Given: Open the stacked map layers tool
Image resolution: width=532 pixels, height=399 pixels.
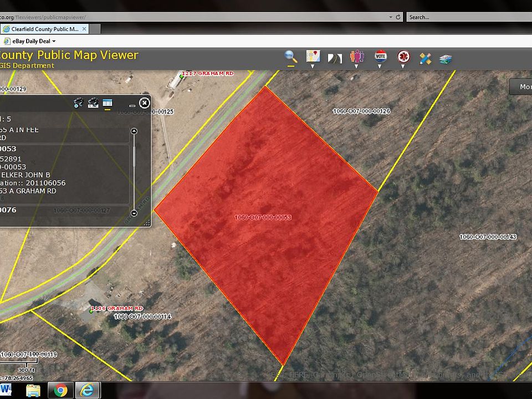Looking at the screenshot, I should (x=446, y=58).
